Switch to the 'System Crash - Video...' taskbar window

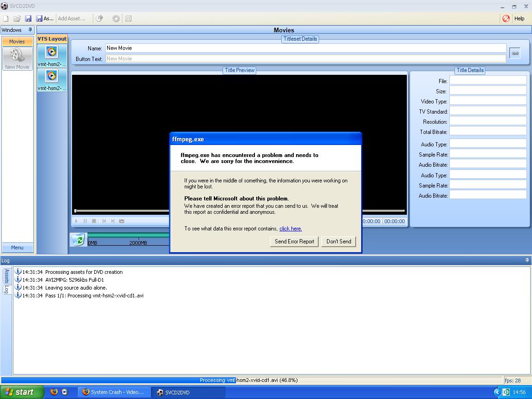[114, 392]
